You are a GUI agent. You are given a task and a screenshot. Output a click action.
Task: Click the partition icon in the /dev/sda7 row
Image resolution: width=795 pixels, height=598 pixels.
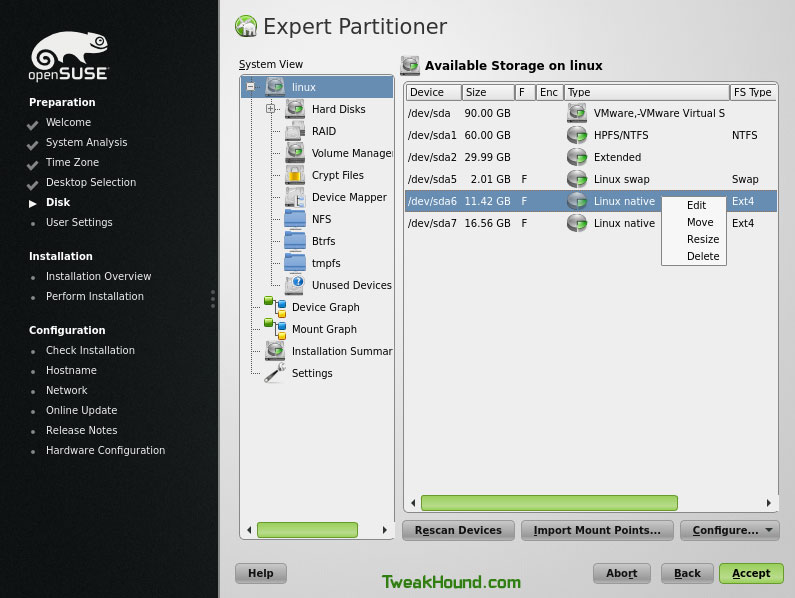(x=577, y=223)
